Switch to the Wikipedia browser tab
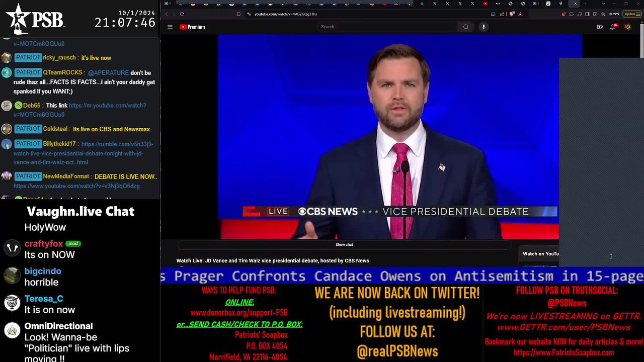Image resolution: width=644 pixels, height=362 pixels. (548, 4)
